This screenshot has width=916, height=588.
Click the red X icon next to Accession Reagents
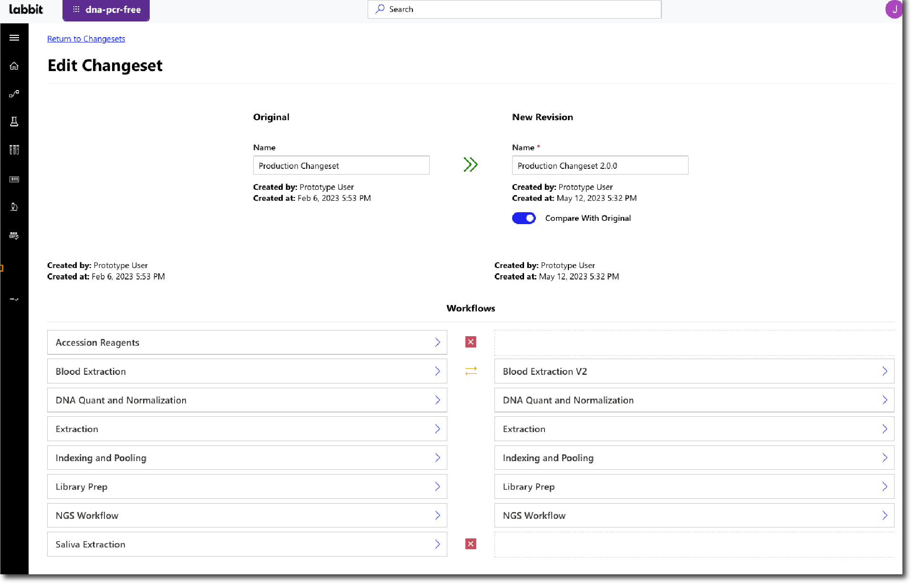pyautogui.click(x=471, y=342)
